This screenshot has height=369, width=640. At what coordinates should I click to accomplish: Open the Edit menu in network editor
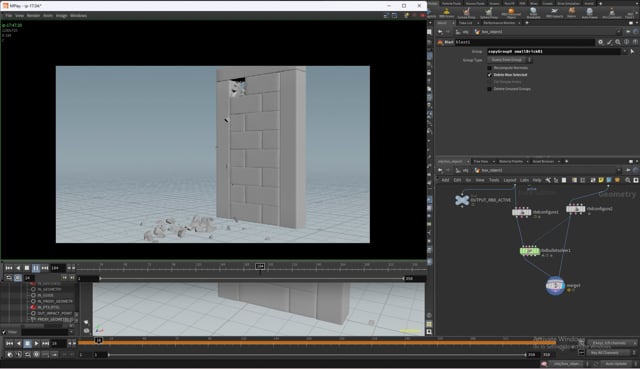click(457, 180)
